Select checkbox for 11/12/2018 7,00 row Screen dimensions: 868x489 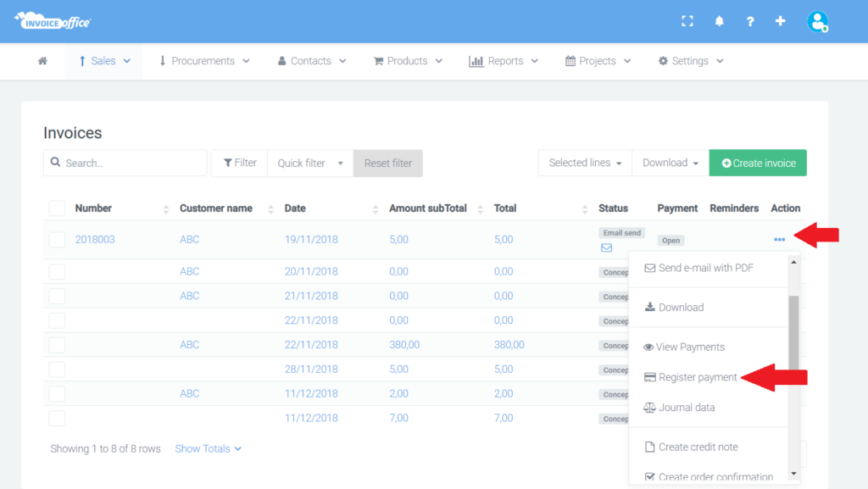click(57, 418)
